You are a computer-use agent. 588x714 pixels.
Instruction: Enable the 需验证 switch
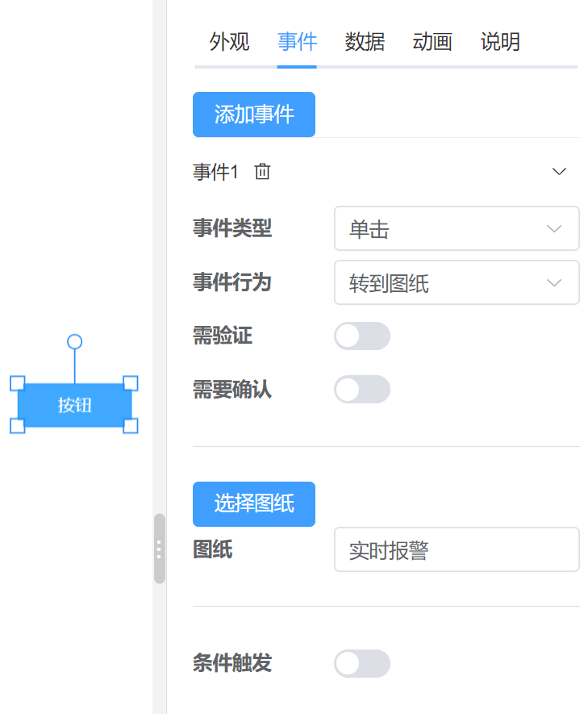(362, 336)
